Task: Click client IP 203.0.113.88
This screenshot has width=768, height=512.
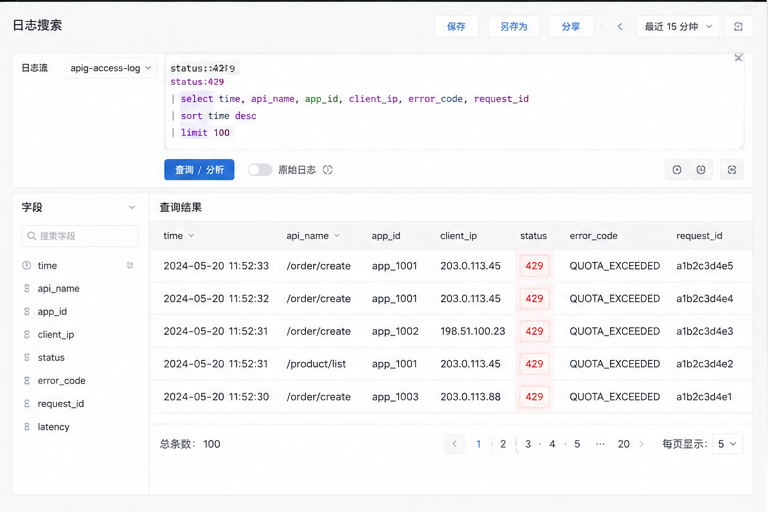Action: coord(470,396)
